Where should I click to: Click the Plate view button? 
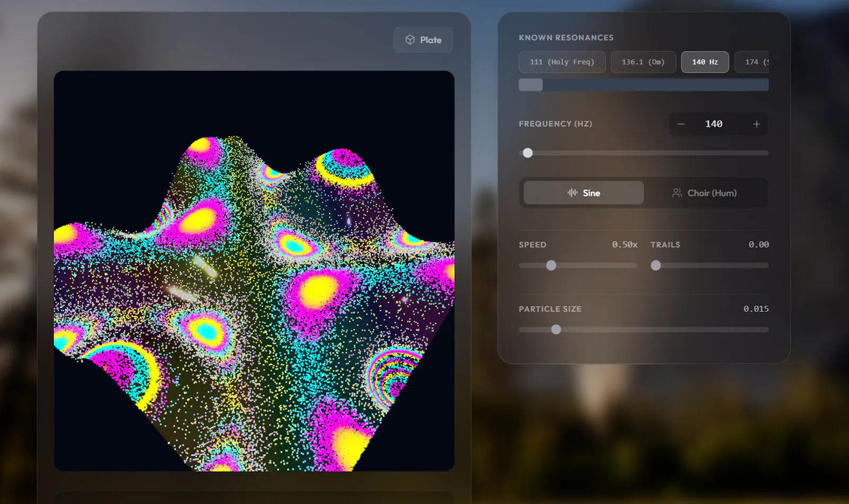423,40
